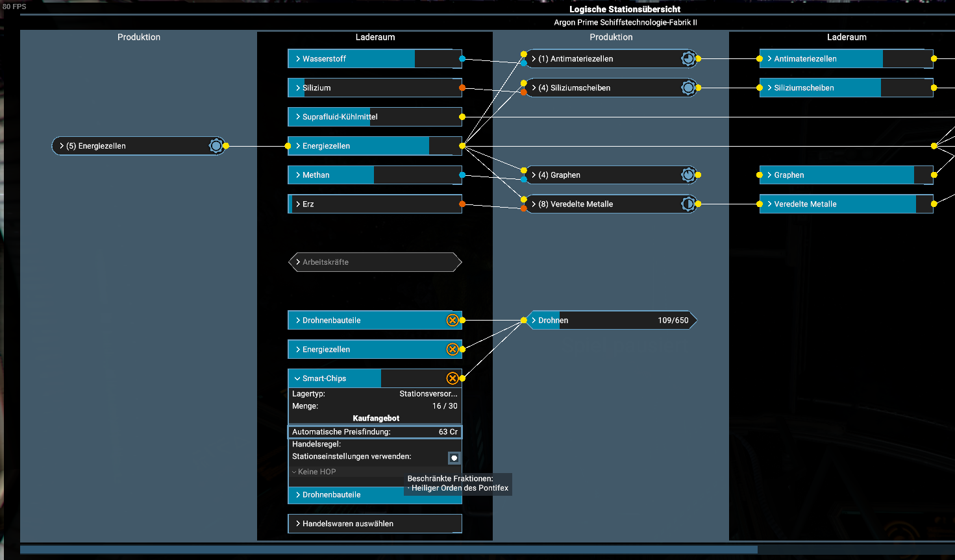955x560 pixels.
Task: Click the Antimateriezellen production status icon
Action: 688,58
